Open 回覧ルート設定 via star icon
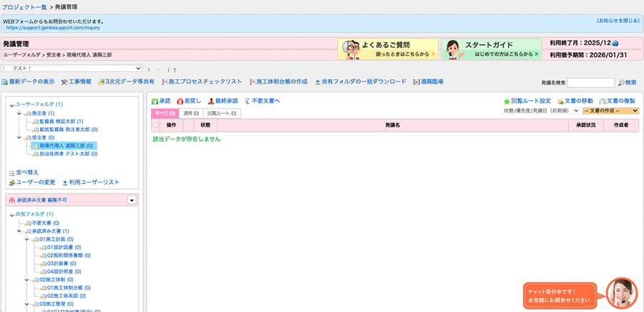 click(x=507, y=102)
